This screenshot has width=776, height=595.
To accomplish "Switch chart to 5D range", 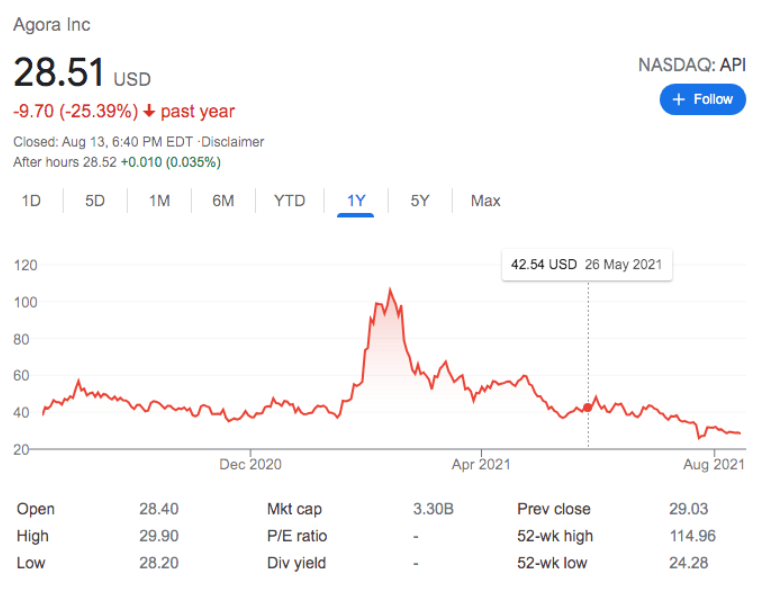I will [95, 201].
